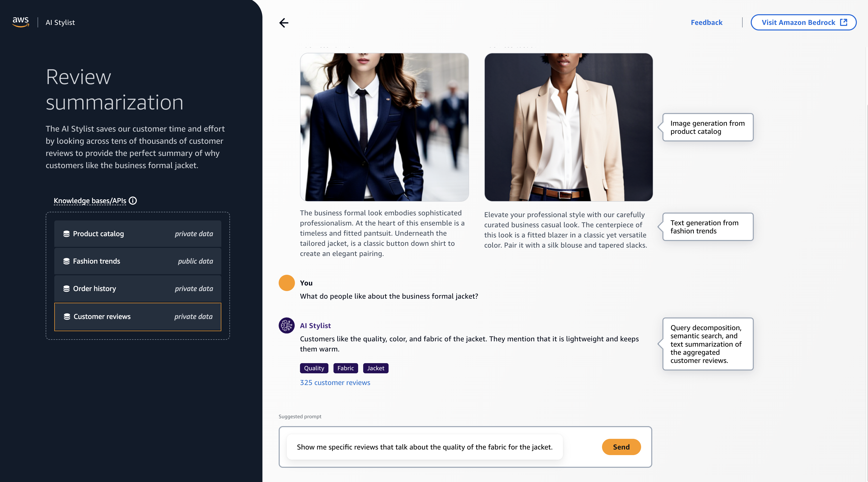868x482 pixels.
Task: Click the suggested prompt text field
Action: 424,447
